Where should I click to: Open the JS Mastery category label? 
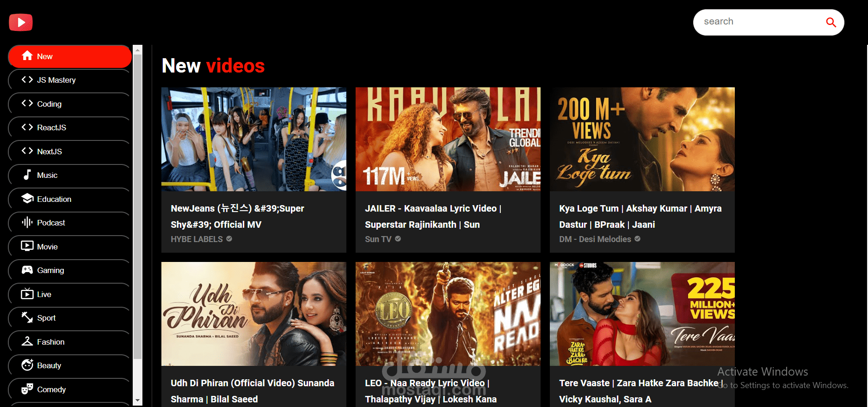point(56,80)
